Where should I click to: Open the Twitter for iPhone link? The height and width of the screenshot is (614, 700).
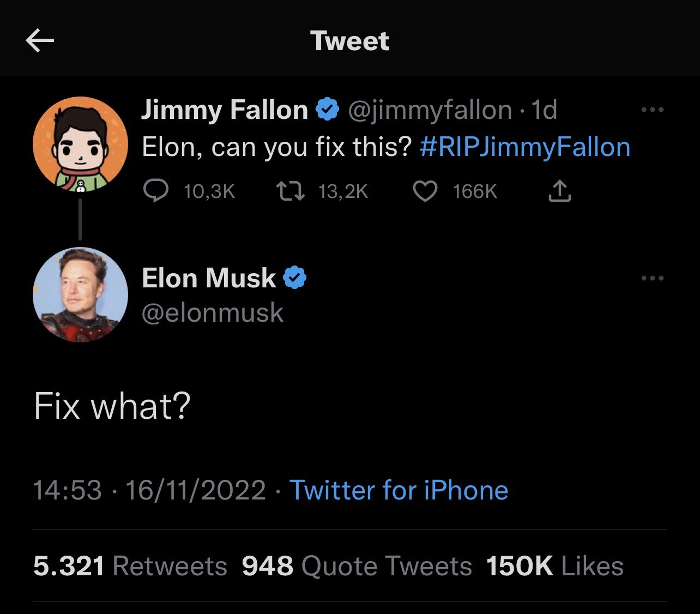[x=399, y=490]
